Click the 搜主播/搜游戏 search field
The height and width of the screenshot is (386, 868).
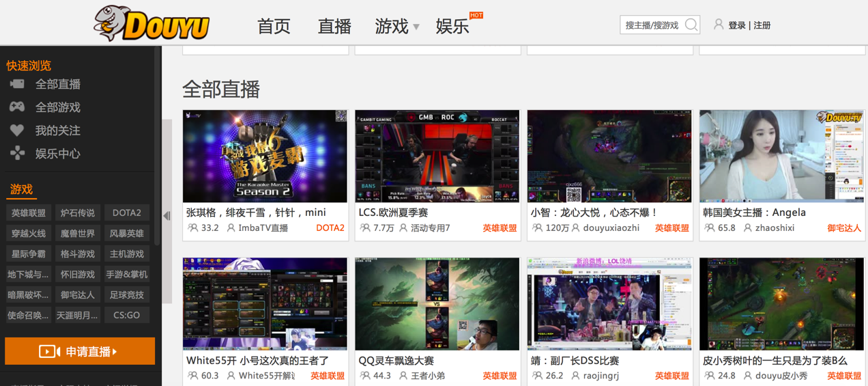652,25
